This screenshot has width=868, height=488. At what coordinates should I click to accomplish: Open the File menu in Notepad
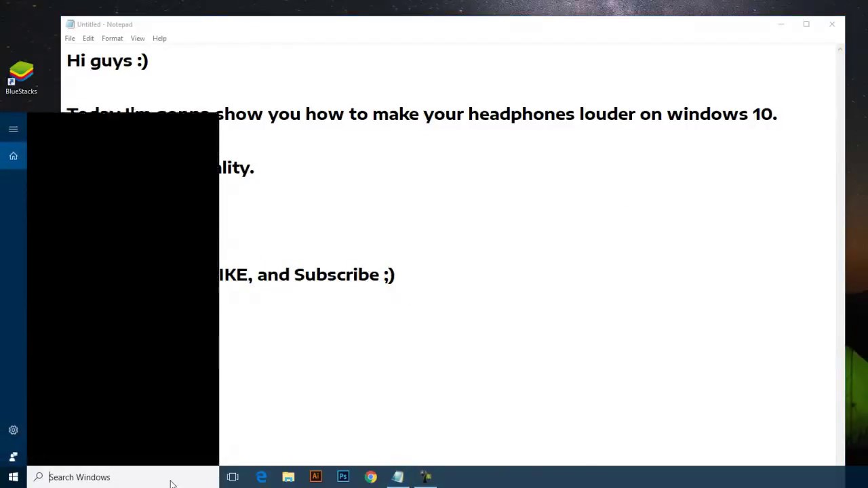click(x=70, y=39)
